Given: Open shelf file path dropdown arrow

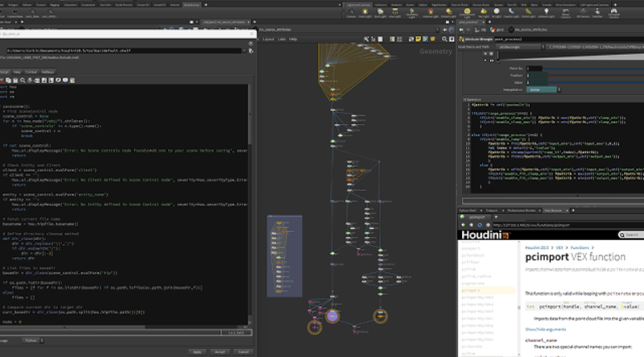Looking at the screenshot, I should click(x=245, y=51).
